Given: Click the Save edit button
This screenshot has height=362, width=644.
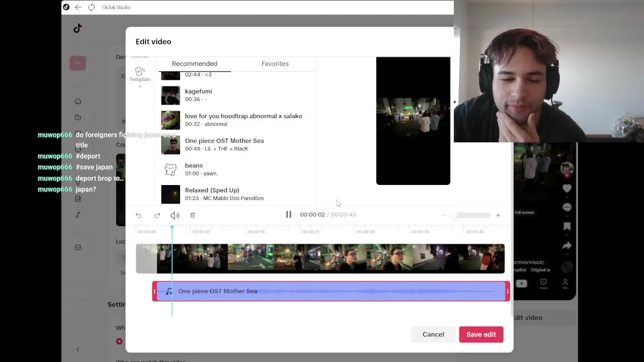Looking at the screenshot, I should pos(481,334).
